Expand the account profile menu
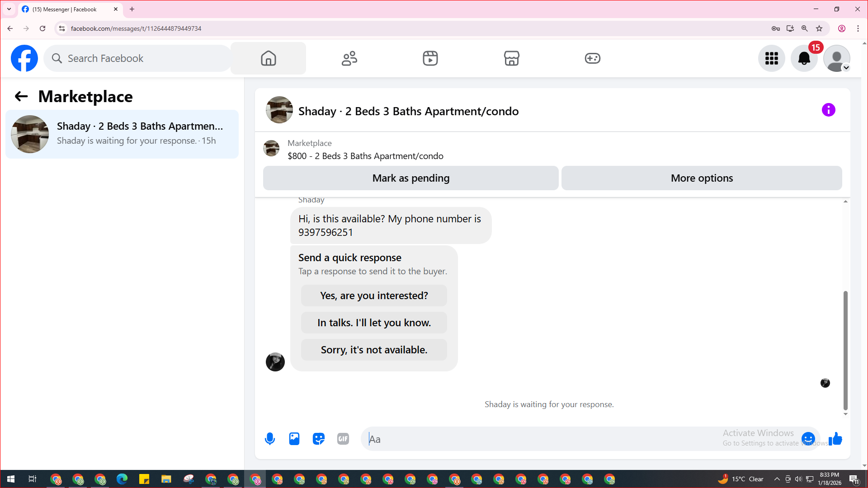The image size is (868, 488). click(837, 58)
